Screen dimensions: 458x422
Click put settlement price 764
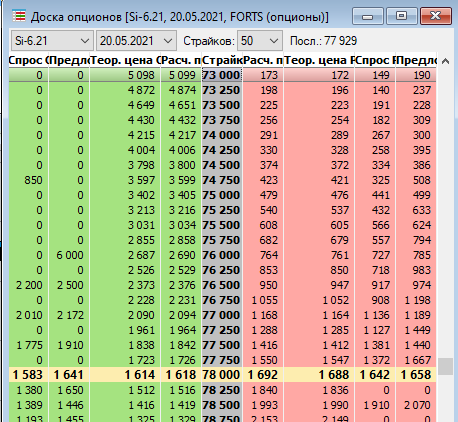pos(269,255)
